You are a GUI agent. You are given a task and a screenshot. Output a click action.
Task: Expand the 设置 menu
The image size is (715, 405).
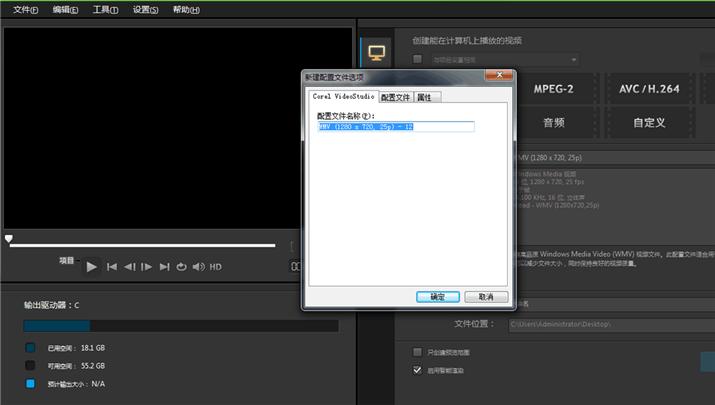point(146,10)
